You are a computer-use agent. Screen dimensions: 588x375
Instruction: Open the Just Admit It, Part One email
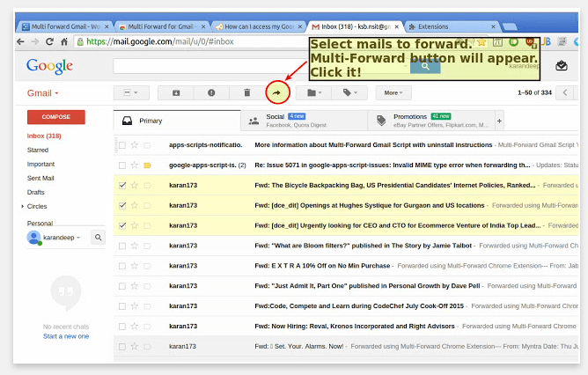point(346,286)
